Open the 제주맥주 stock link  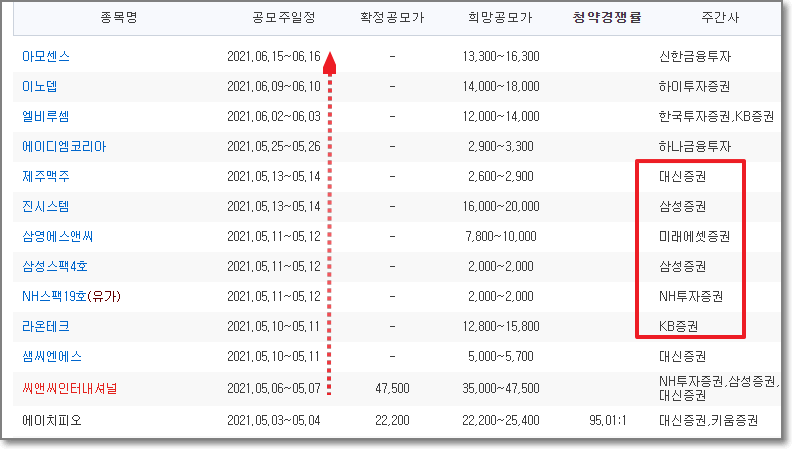(46, 176)
